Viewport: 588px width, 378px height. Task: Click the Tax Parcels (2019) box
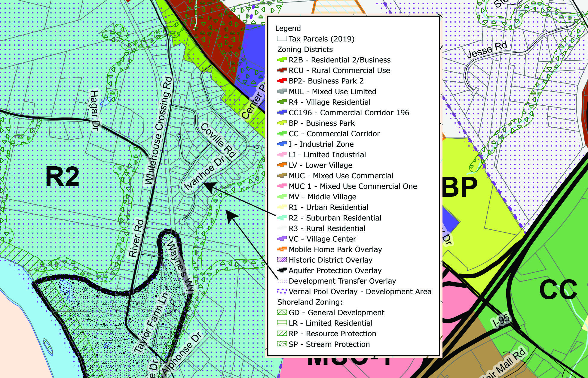click(x=282, y=39)
